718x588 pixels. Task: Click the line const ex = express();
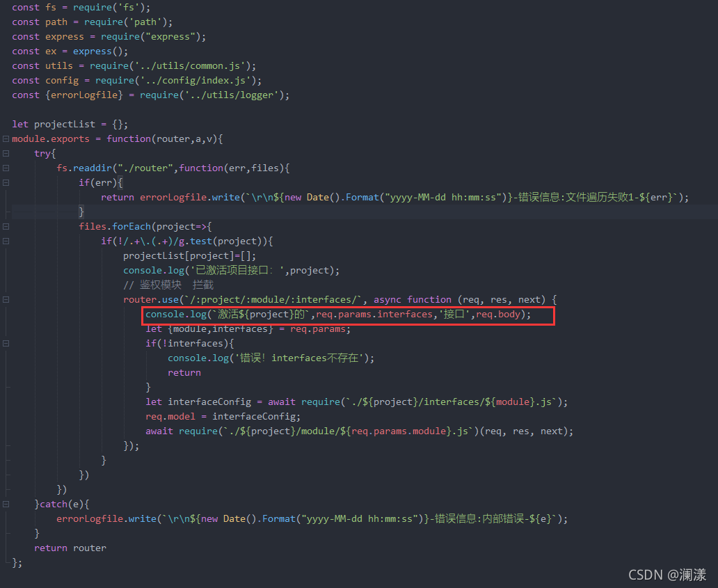point(70,51)
